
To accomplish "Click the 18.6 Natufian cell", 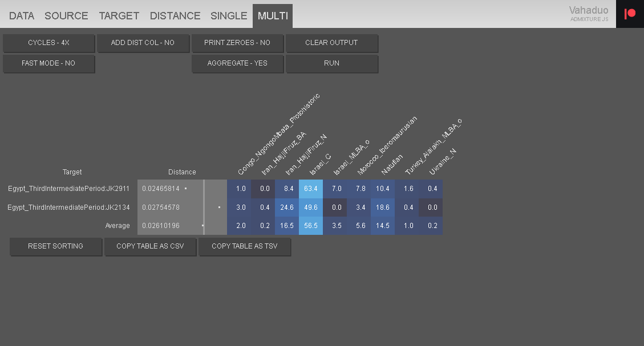I will (x=383, y=207).
